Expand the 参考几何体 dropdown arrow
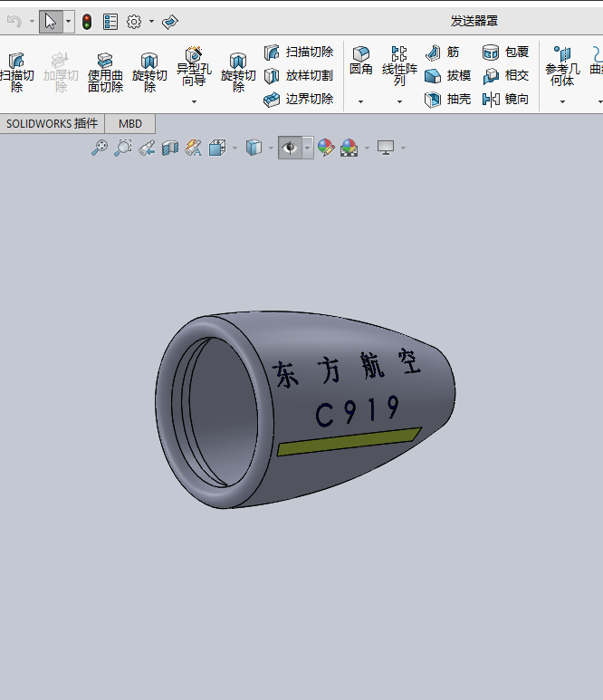 562,101
